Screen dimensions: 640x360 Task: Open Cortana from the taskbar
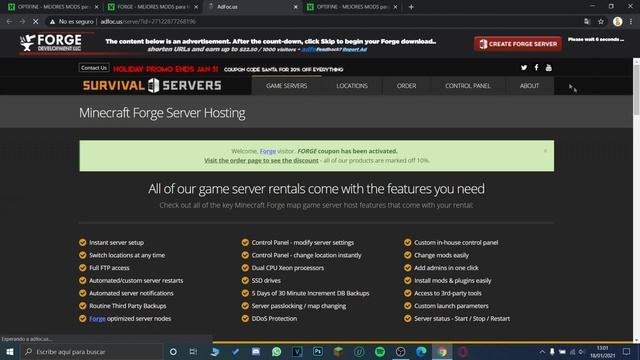tap(173, 351)
